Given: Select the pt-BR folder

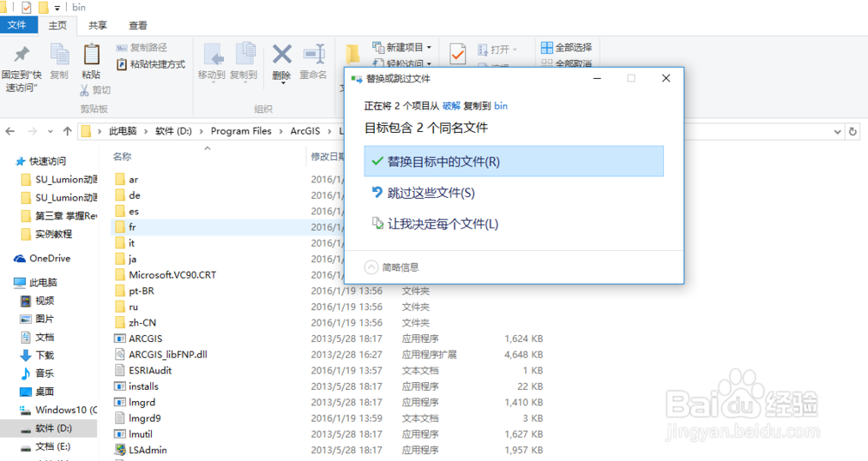Looking at the screenshot, I should click(x=135, y=291).
